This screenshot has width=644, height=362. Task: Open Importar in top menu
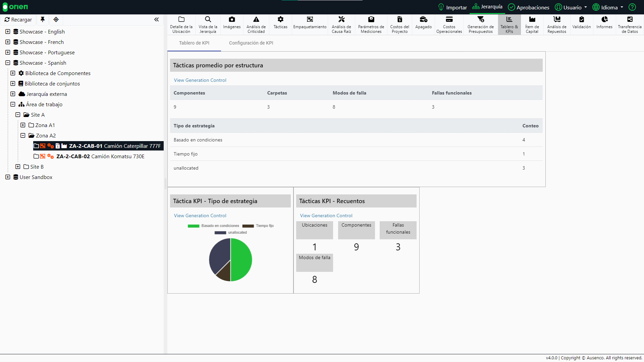tap(452, 7)
